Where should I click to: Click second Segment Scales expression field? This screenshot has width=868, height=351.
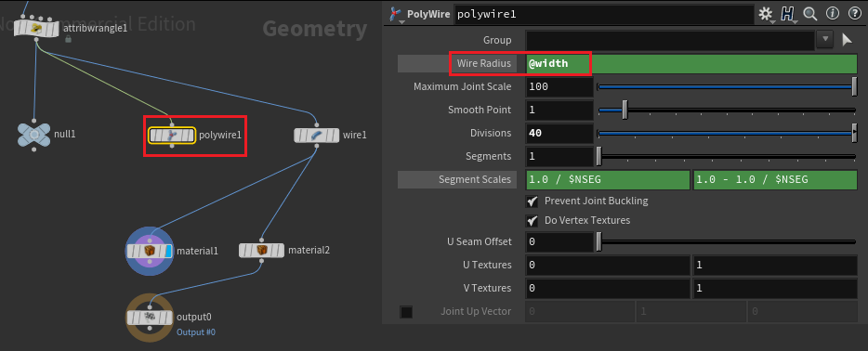[775, 179]
